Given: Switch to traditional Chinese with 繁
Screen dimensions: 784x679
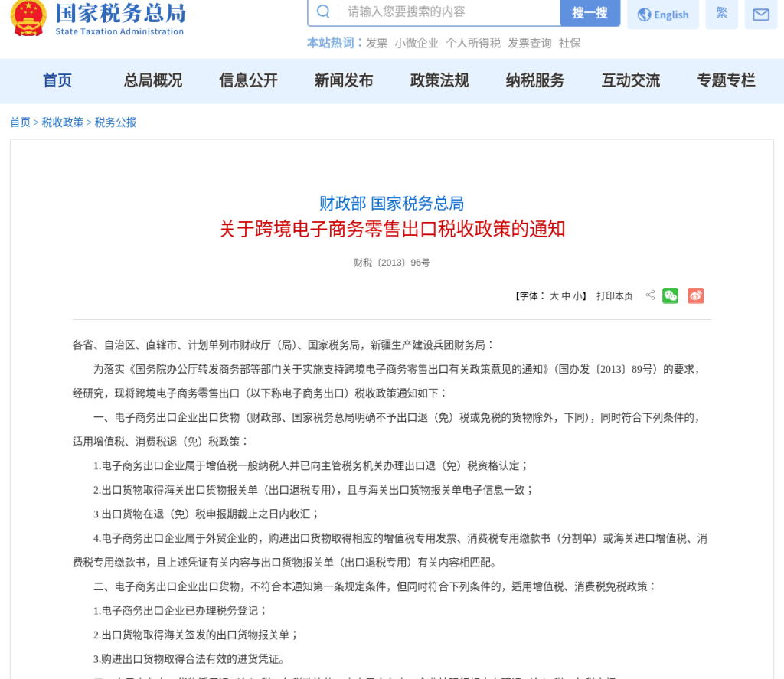Looking at the screenshot, I should 721,13.
